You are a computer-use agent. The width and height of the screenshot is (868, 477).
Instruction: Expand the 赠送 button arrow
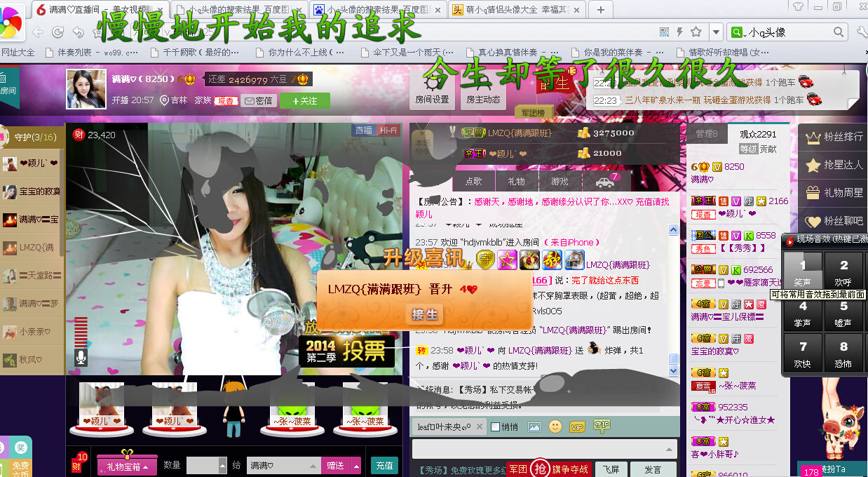point(356,465)
